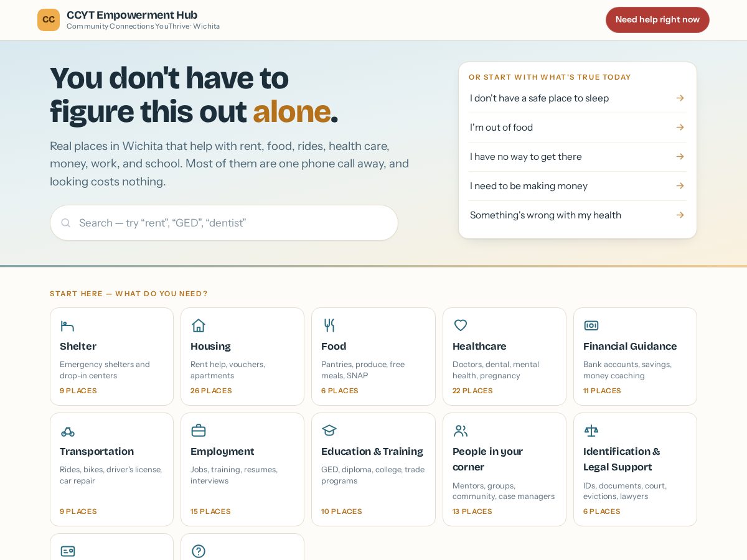The width and height of the screenshot is (747, 560).
Task: Click the bed icon on Shelter card
Action: [67, 325]
